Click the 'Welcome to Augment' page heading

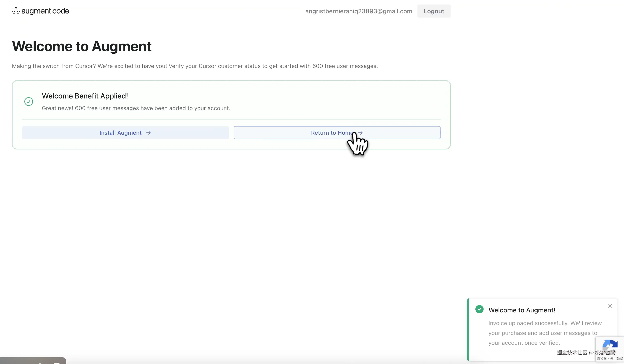coord(81,46)
